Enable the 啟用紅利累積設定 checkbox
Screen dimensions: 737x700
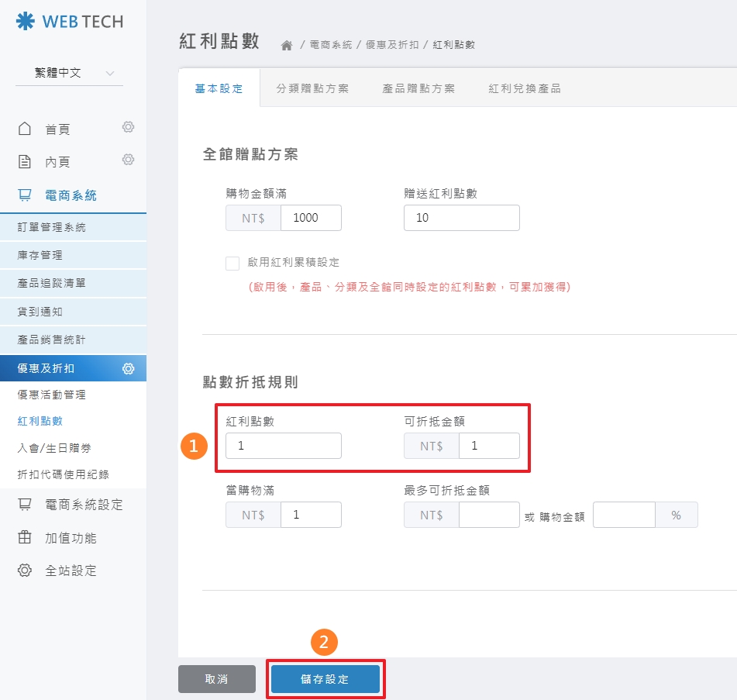point(232,263)
